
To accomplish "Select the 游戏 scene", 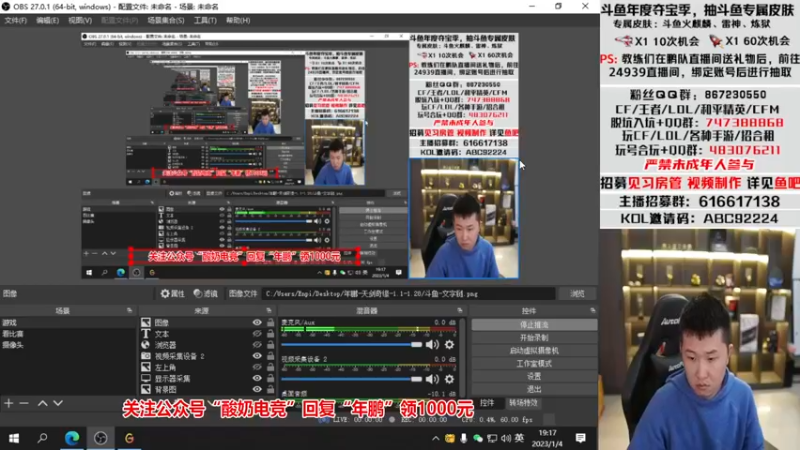I will (68, 322).
